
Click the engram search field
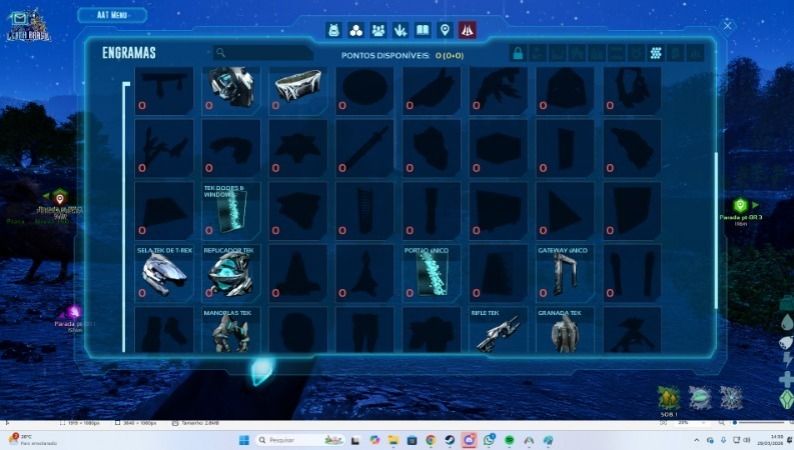[265, 53]
